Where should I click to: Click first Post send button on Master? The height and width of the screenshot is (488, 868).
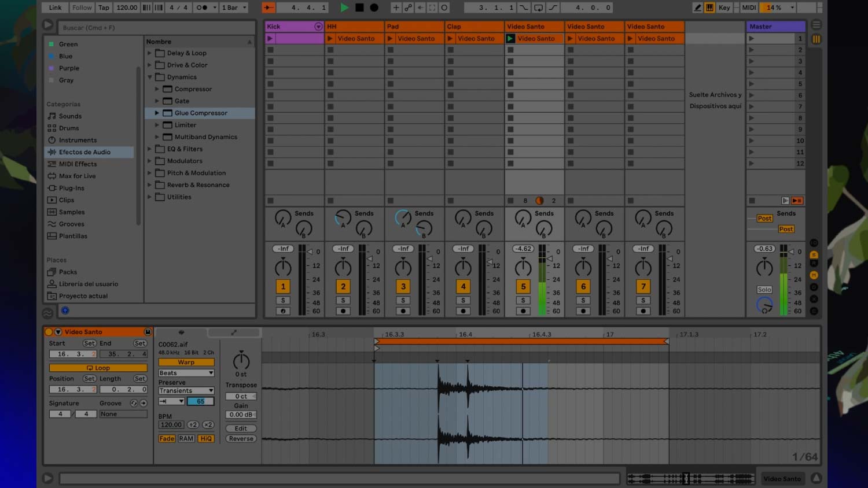coord(764,219)
